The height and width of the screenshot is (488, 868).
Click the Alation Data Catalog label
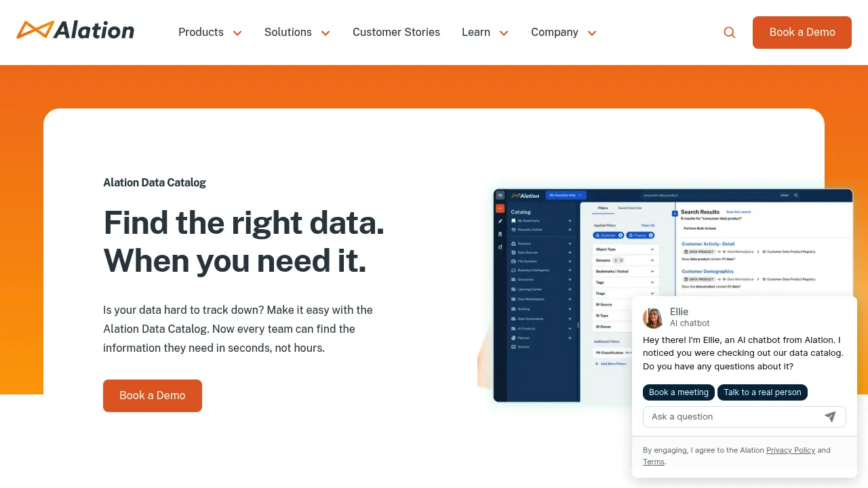coord(155,182)
